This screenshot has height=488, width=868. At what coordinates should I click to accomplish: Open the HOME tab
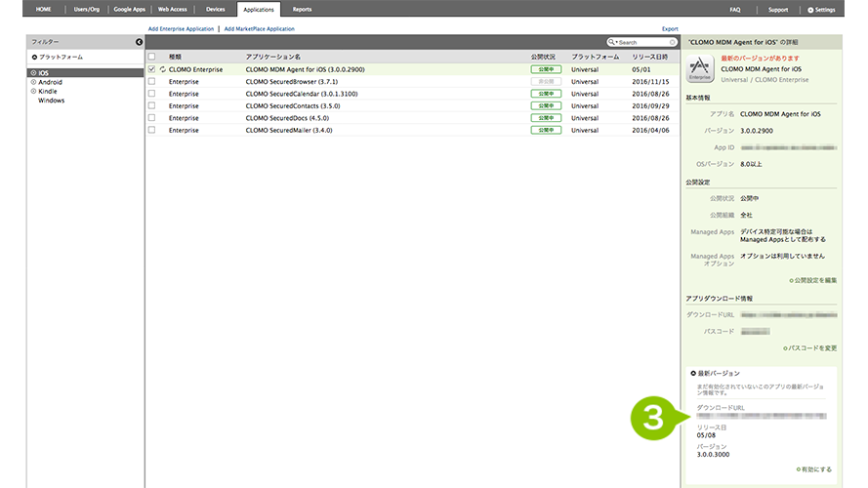43,10
